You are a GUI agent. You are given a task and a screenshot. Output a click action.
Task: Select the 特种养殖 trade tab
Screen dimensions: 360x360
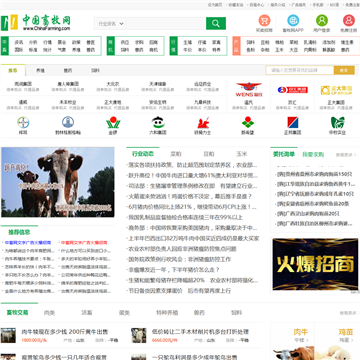click(167, 313)
